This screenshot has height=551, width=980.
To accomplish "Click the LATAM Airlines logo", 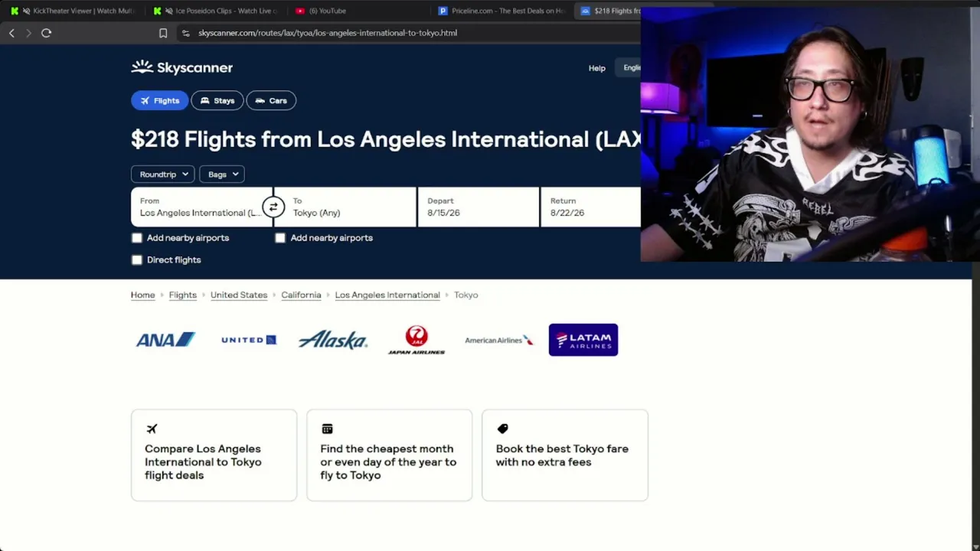I will pyautogui.click(x=583, y=340).
